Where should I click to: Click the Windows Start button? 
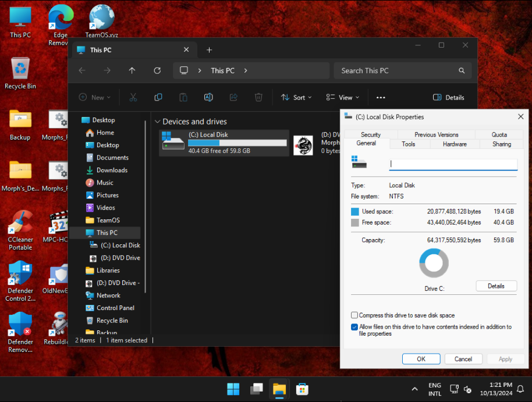[233, 389]
